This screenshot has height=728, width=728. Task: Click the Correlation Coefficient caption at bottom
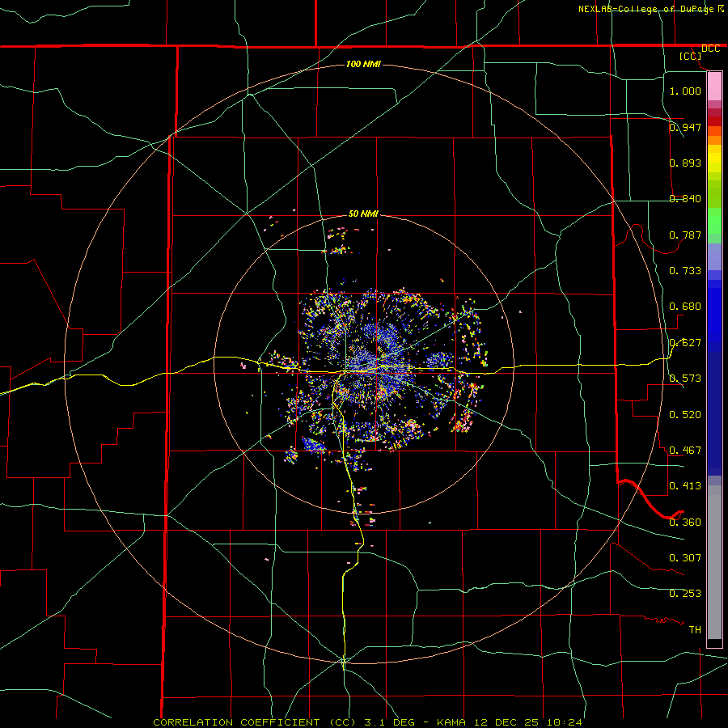click(367, 722)
